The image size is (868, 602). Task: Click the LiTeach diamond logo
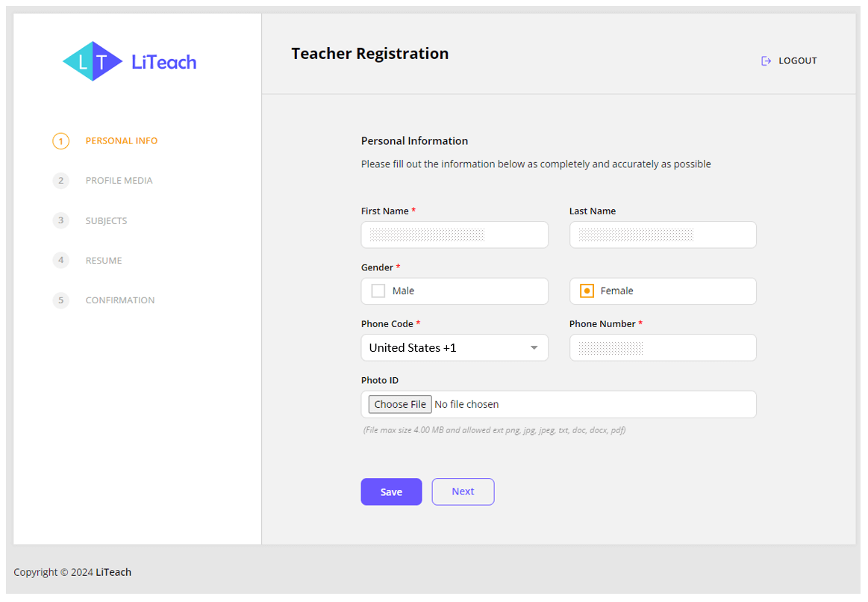pyautogui.click(x=93, y=61)
